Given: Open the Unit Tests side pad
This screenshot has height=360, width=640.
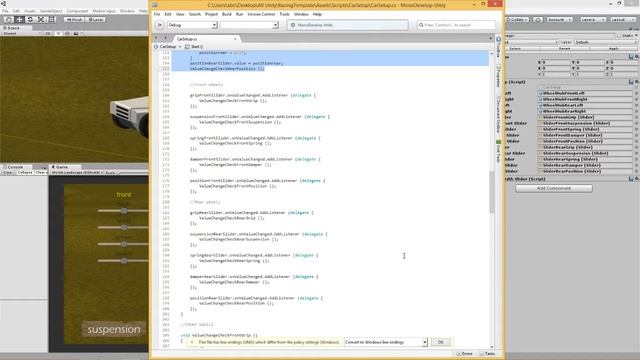Looking at the screenshot, I should click(498, 151).
